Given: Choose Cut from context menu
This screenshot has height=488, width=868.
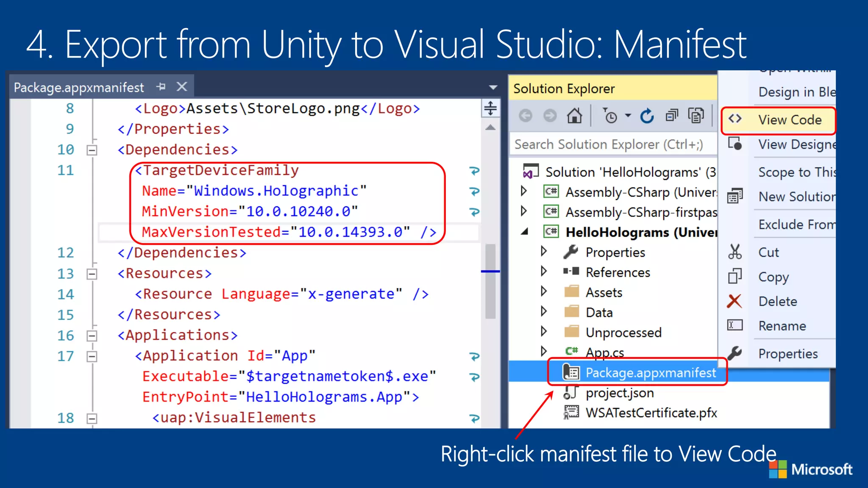Looking at the screenshot, I should click(778, 252).
